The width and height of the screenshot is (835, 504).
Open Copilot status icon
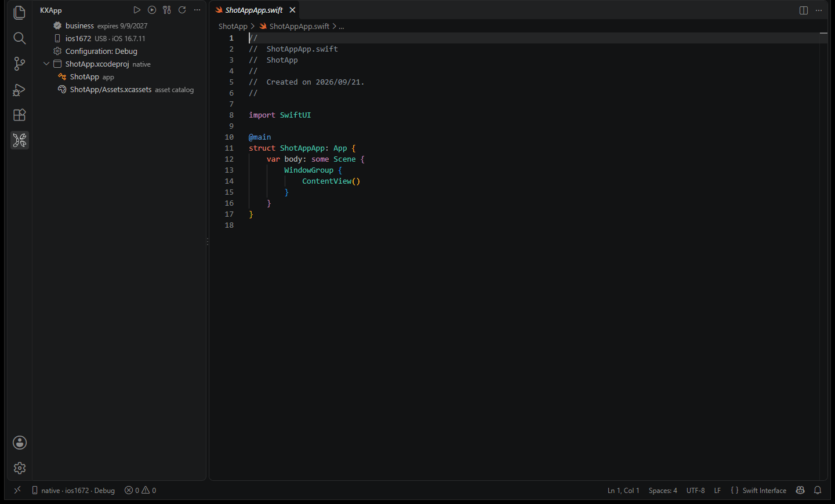pyautogui.click(x=800, y=490)
